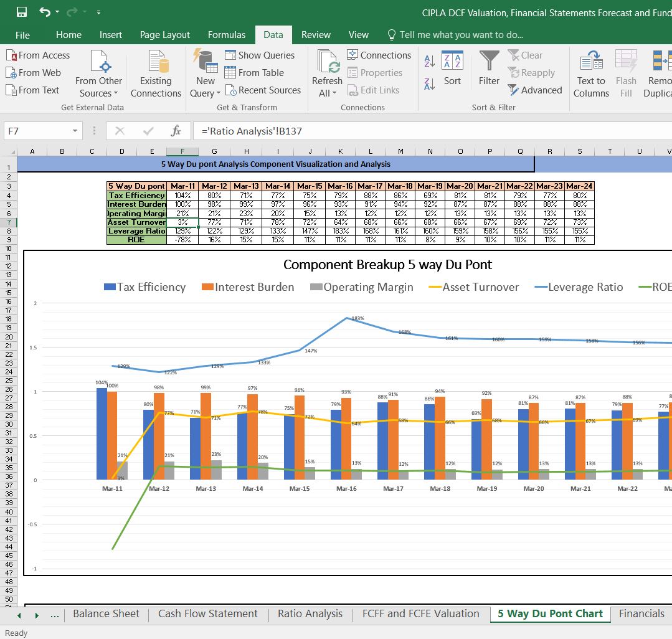Toggle the Filter funnel button
Image resolution: width=672 pixels, height=639 pixels.
489,69
